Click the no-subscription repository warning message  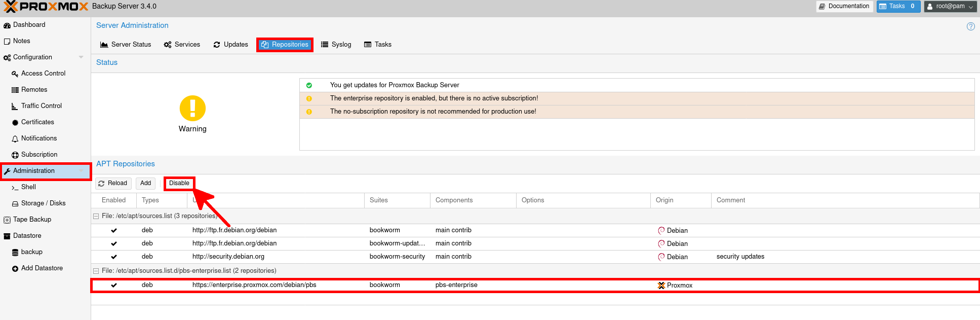pyautogui.click(x=433, y=112)
